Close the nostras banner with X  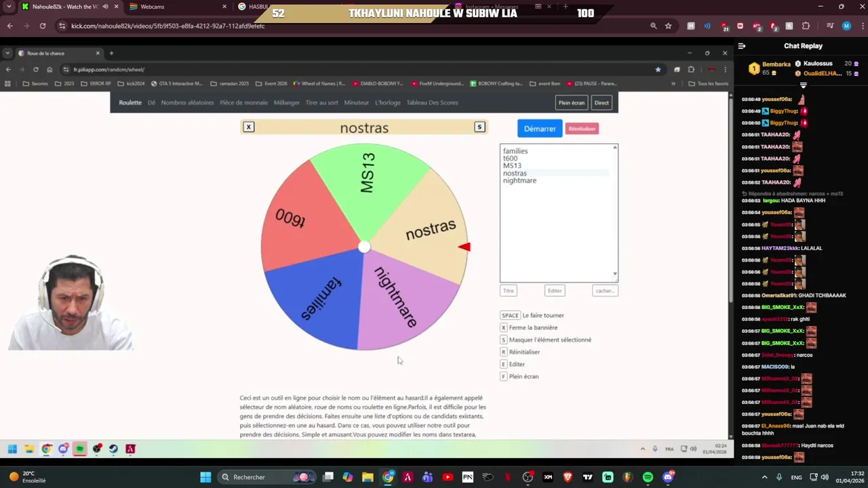[249, 127]
